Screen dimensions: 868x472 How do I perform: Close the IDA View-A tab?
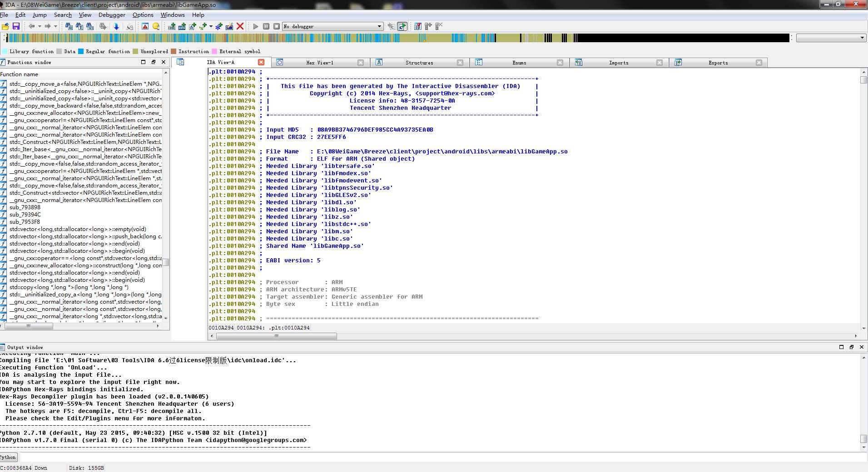(x=261, y=62)
